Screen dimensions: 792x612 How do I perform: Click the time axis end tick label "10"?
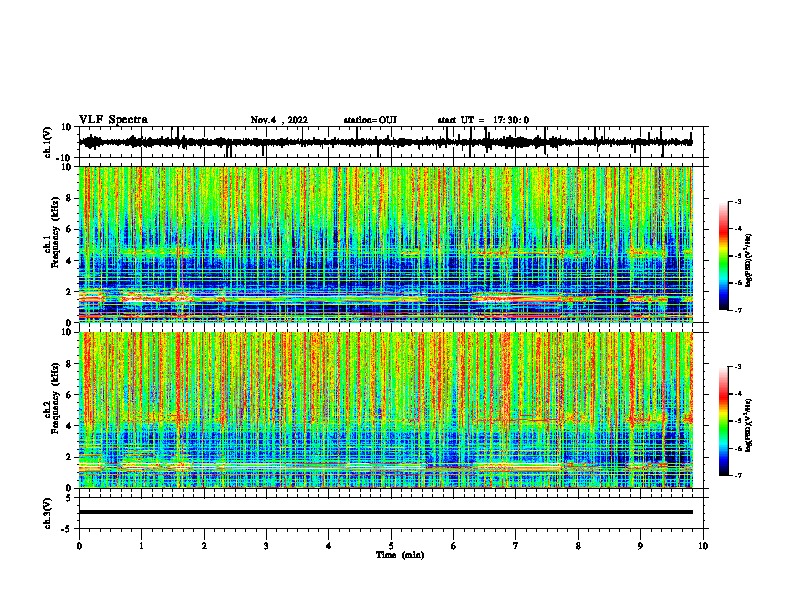click(x=703, y=546)
